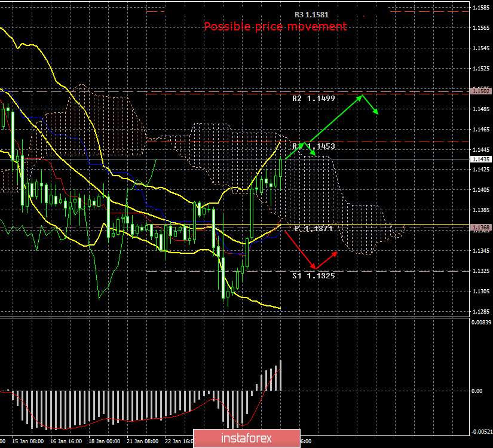Click the 0.00839 indicator scale value
The image size is (493, 448).
coord(481,322)
